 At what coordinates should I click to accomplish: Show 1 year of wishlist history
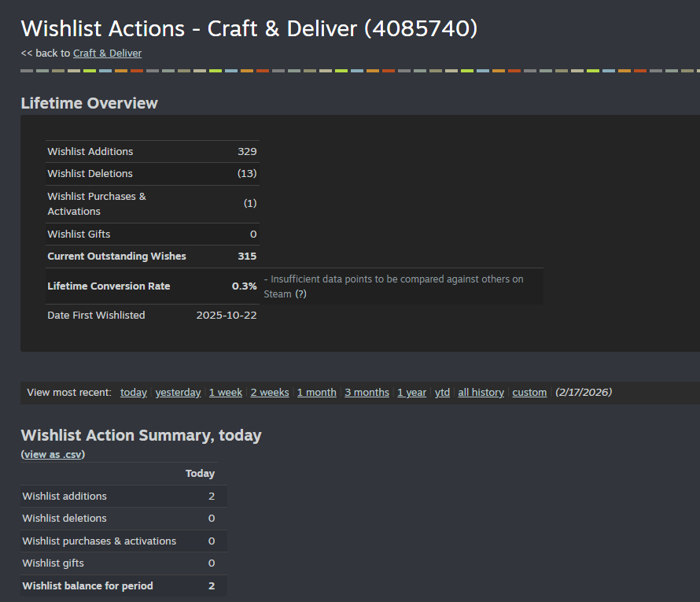[x=411, y=392]
